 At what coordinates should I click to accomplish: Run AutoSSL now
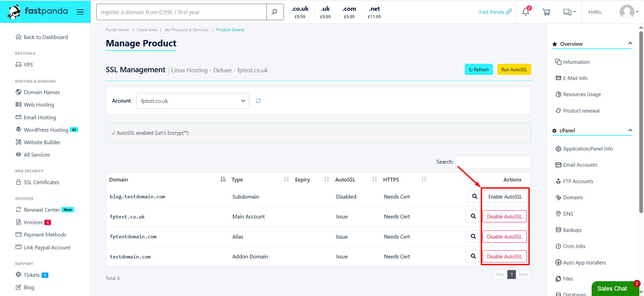coord(514,70)
